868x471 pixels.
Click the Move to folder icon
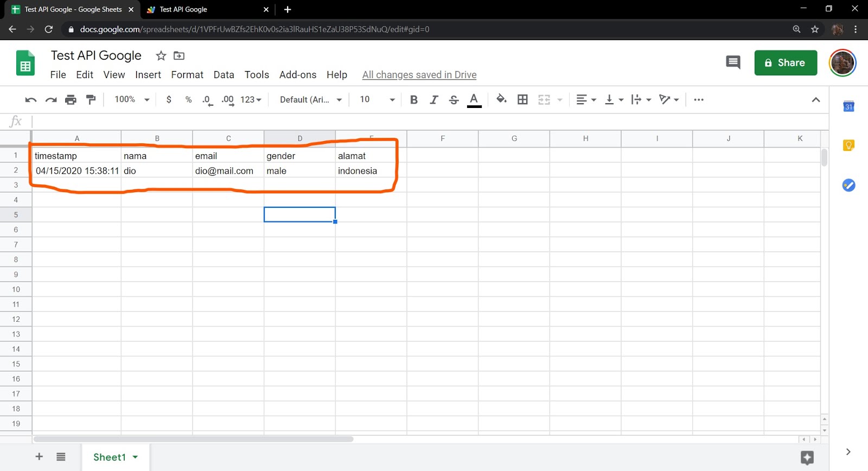pos(179,56)
